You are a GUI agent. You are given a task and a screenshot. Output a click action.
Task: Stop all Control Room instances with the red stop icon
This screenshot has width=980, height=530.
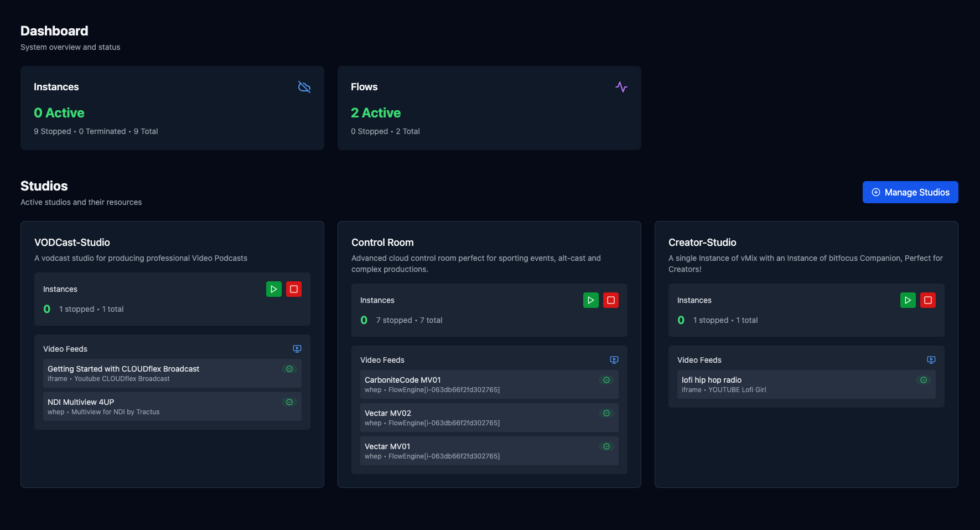(x=611, y=300)
